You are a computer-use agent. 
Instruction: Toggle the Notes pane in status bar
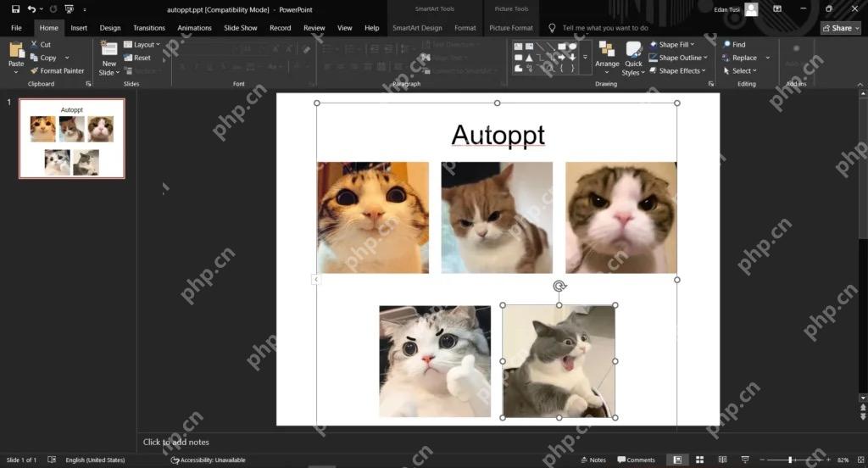(x=593, y=460)
